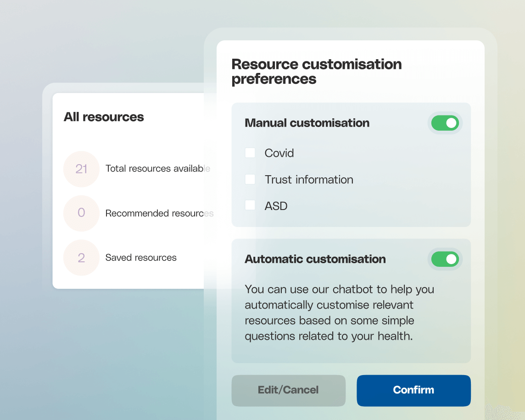Click the Covid label text

[279, 153]
